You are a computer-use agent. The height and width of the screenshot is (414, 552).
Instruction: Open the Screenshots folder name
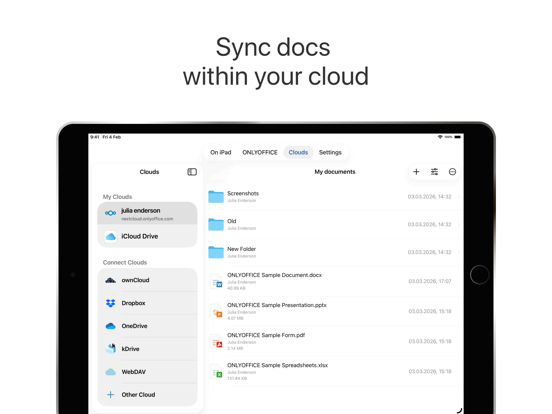tap(243, 193)
